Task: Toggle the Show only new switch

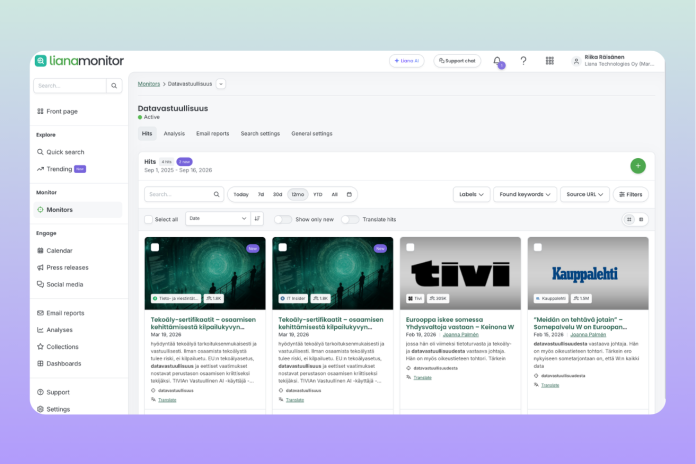Action: tap(283, 219)
